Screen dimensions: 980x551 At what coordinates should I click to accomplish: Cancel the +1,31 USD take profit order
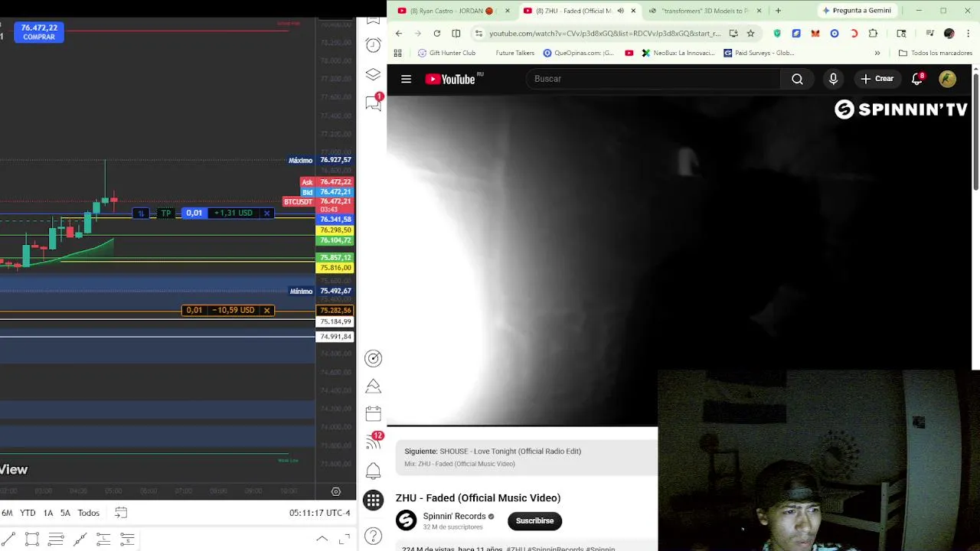tap(266, 213)
